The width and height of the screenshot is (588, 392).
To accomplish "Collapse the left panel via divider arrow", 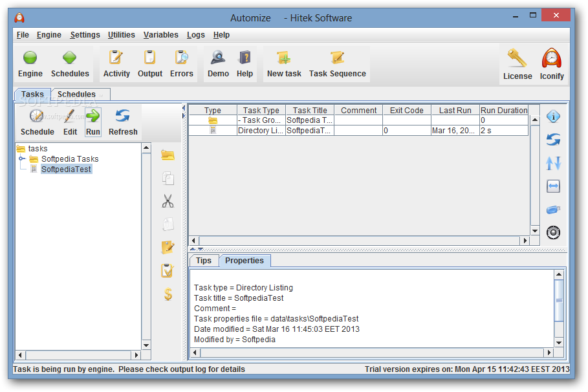I will coord(184,108).
